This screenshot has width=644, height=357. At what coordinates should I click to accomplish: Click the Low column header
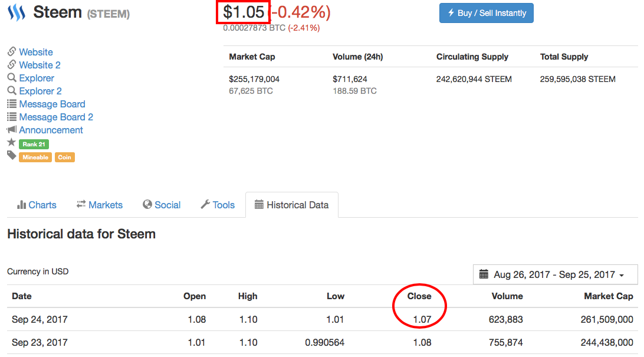pos(336,296)
